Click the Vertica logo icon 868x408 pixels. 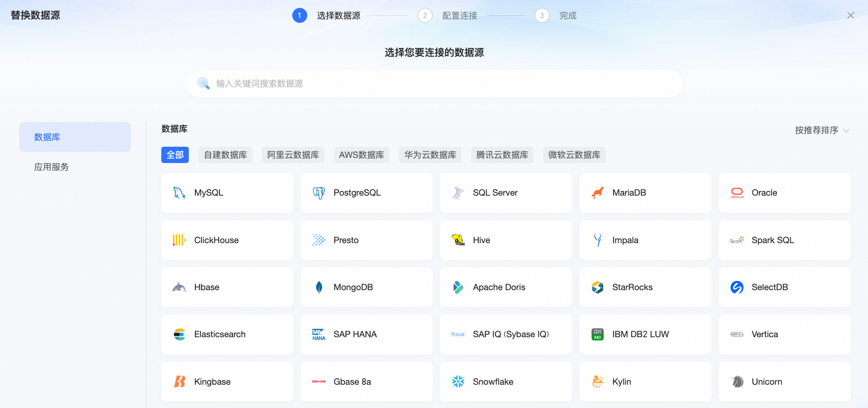click(737, 334)
